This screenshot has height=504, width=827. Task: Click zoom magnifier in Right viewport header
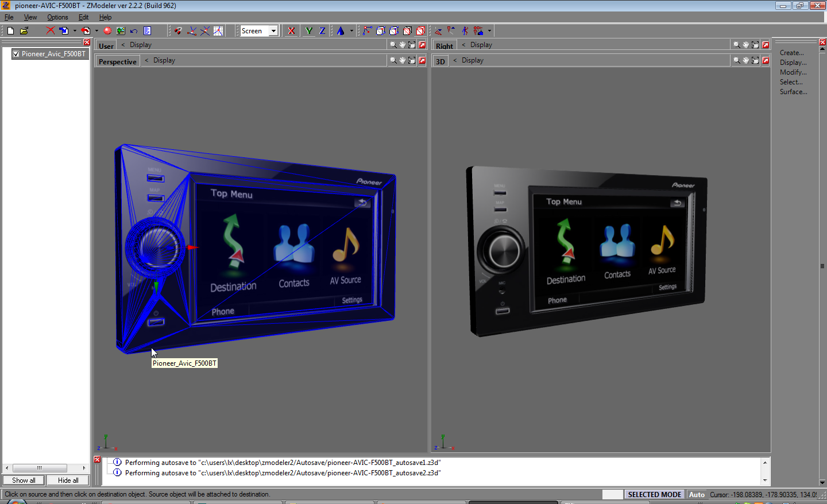pyautogui.click(x=737, y=45)
